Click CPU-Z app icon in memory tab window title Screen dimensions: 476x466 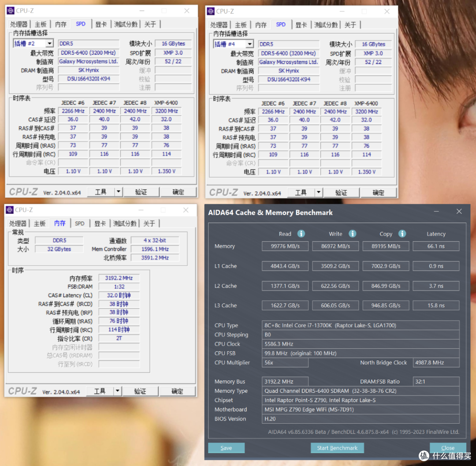click(x=9, y=210)
